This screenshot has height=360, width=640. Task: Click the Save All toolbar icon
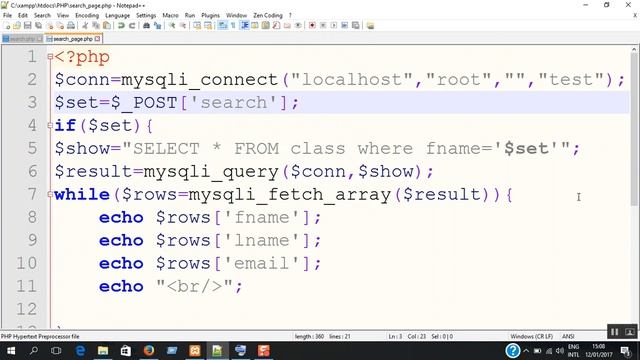pyautogui.click(x=38, y=25)
